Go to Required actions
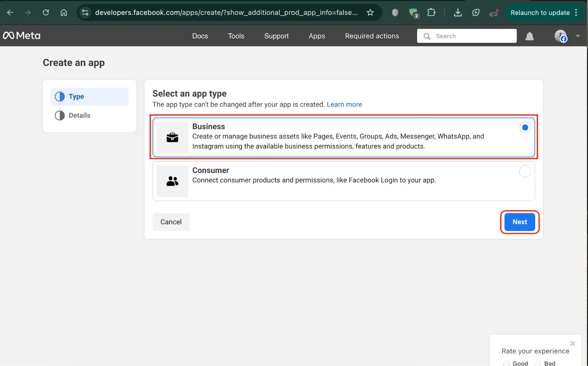This screenshot has height=366, width=588. 372,36
